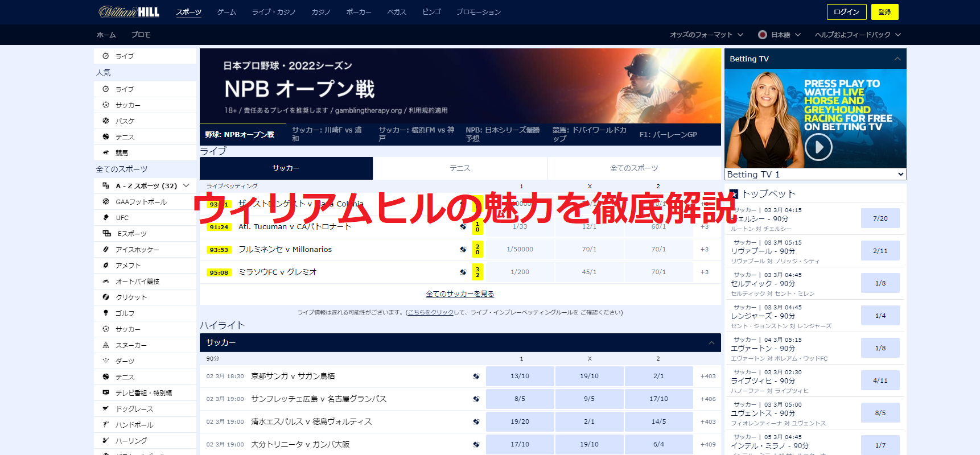Image resolution: width=980 pixels, height=455 pixels.
Task: Click the ログイン button
Action: pyautogui.click(x=846, y=12)
